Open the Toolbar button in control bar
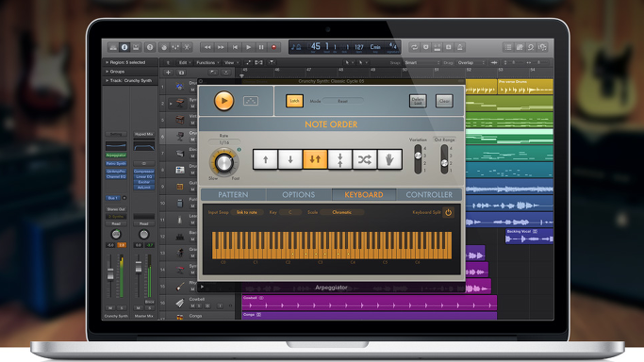Screen dimensions: 644x362 (x=136, y=47)
